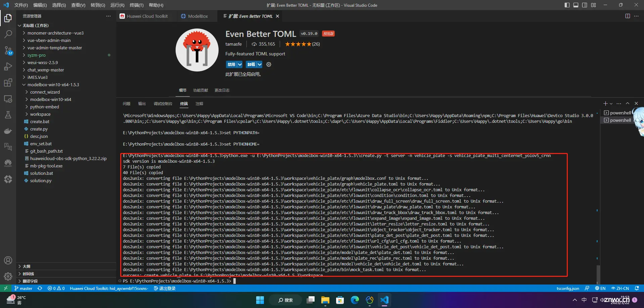Split the editor to the right
Viewport: 644px width, 308px height.
coord(628,16)
